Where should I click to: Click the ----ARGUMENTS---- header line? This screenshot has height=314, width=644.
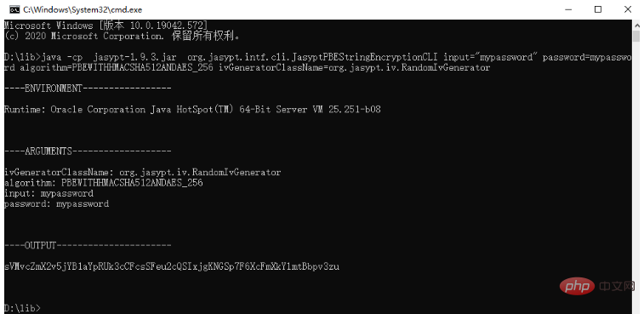[88, 151]
